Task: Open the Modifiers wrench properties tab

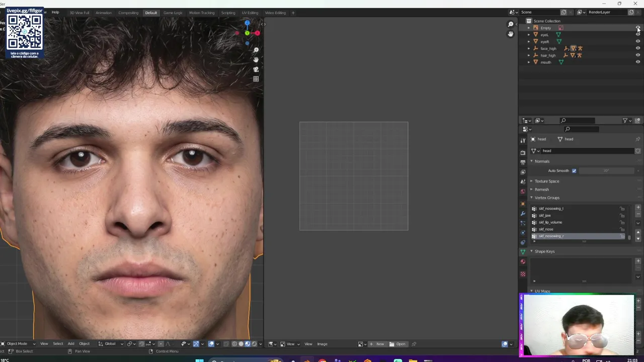Action: 523,213
